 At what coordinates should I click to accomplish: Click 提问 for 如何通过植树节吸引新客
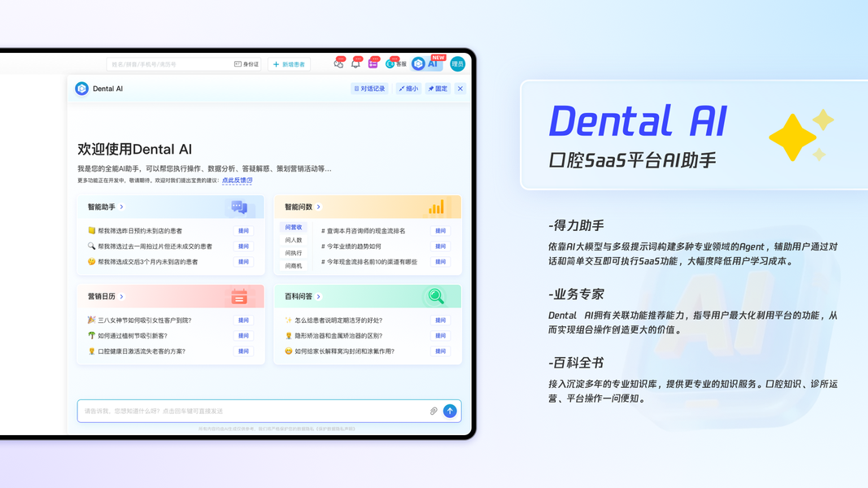(x=243, y=336)
